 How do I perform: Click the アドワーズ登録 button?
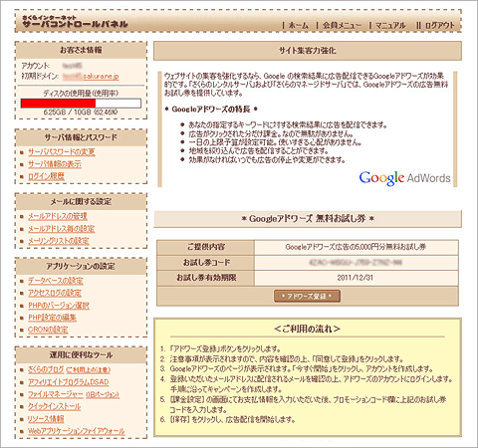pyautogui.click(x=307, y=296)
